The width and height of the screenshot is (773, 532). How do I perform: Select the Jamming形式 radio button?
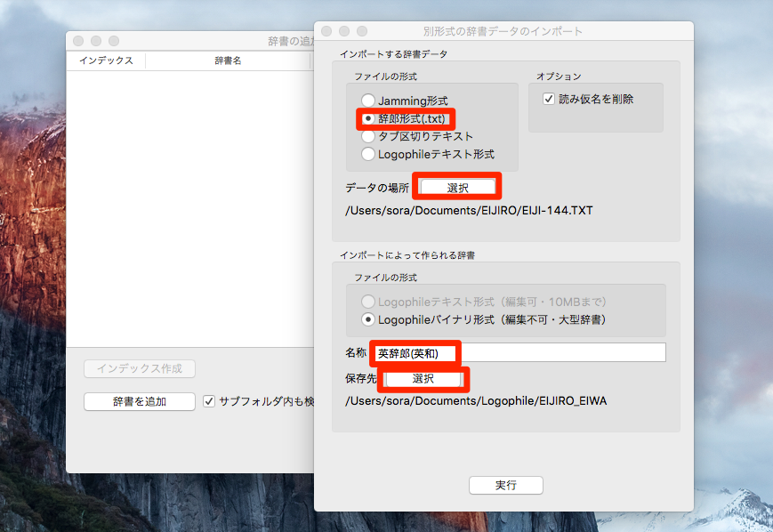[x=368, y=101]
